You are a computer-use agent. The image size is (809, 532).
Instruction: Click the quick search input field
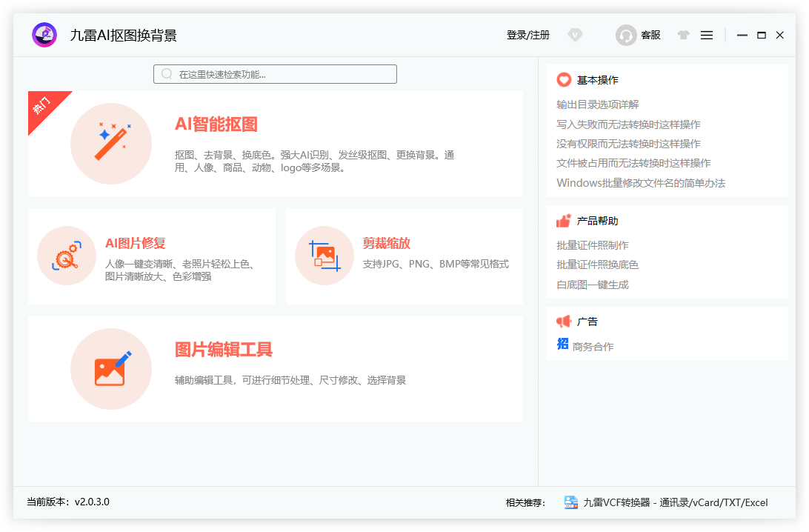pyautogui.click(x=275, y=73)
